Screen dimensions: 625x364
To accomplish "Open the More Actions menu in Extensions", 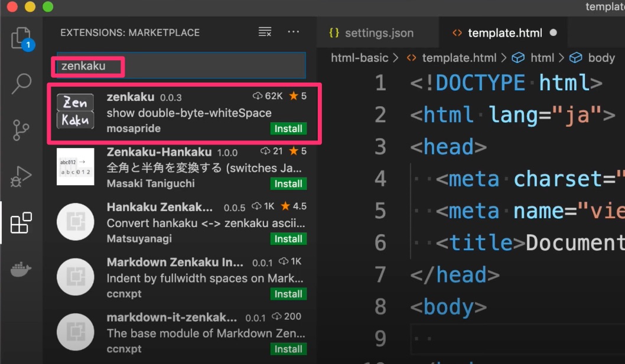I will click(x=294, y=32).
